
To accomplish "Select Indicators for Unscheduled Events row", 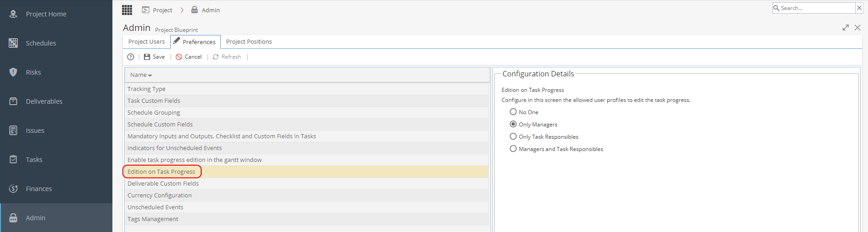I will 306,148.
